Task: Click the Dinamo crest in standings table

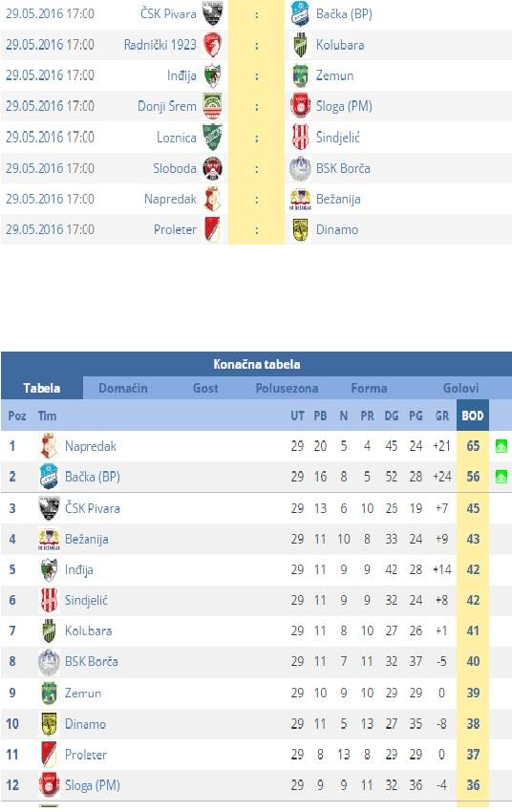Action: click(49, 724)
